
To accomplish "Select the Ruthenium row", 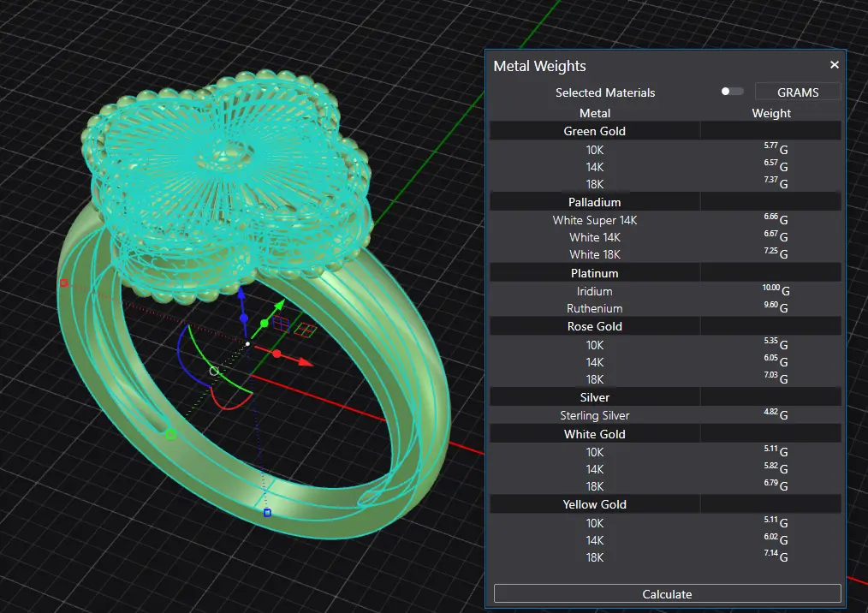I will pos(665,308).
